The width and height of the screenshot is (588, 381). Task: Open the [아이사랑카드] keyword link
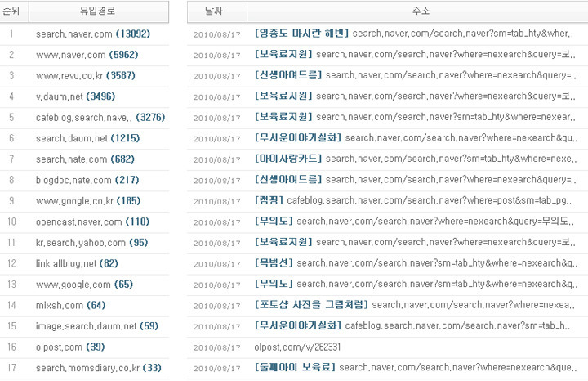288,159
